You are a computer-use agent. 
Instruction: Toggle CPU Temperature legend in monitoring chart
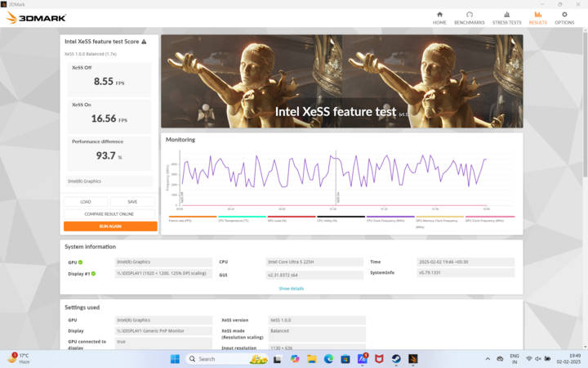pos(242,218)
